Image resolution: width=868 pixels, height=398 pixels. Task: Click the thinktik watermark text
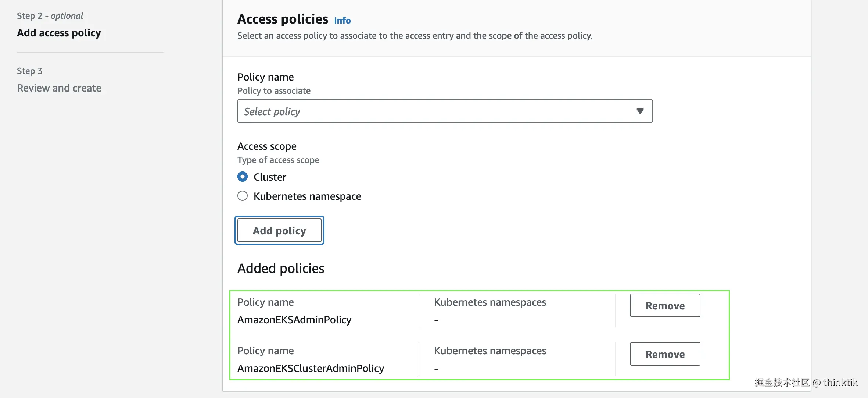(x=840, y=383)
